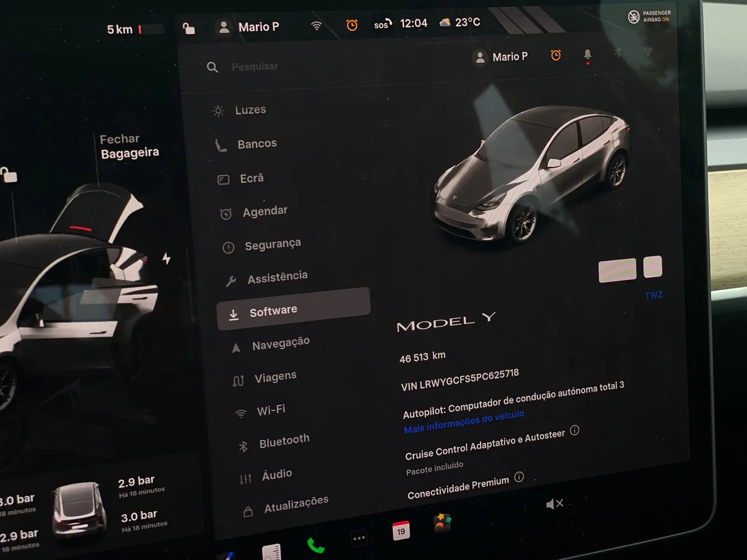Select the small square color swatch
This screenshot has height=560, width=747.
(x=653, y=266)
